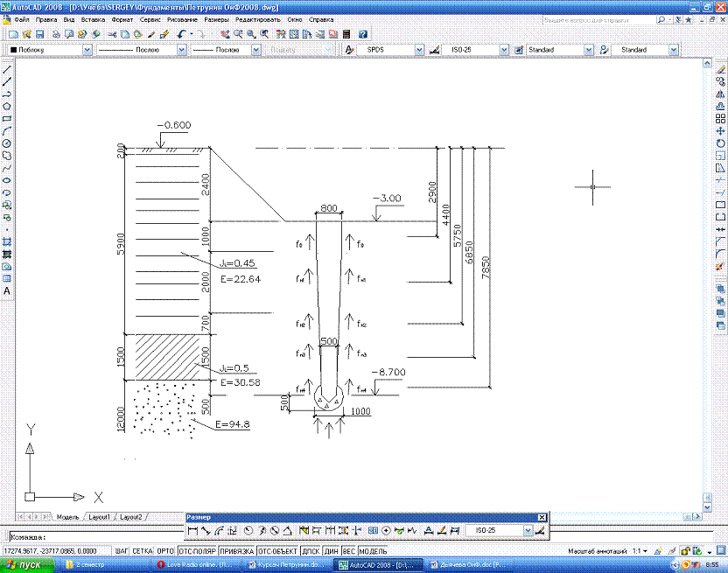Toggle ПРИВЯЗКА object snap in status bar
728x573 pixels.
pos(237,552)
